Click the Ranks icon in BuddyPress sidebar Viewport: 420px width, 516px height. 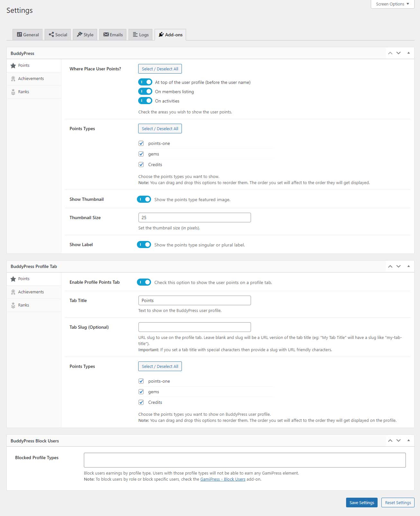(x=13, y=92)
